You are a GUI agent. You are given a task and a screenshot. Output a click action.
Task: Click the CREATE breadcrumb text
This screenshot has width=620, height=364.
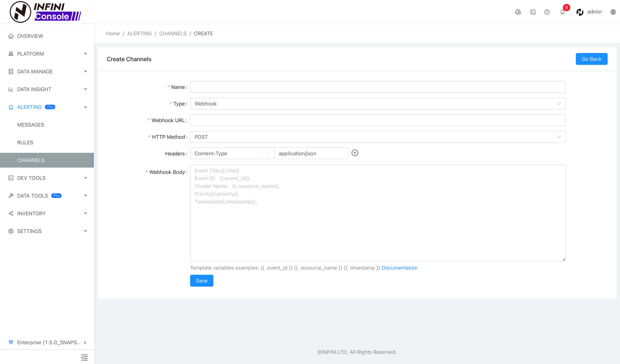pyautogui.click(x=203, y=33)
